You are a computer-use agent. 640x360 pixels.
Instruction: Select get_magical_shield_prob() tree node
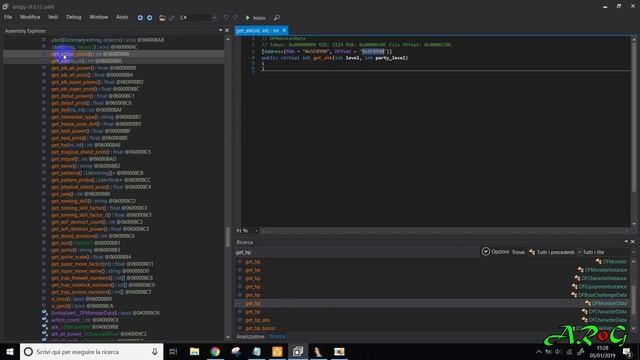[x=101, y=152]
